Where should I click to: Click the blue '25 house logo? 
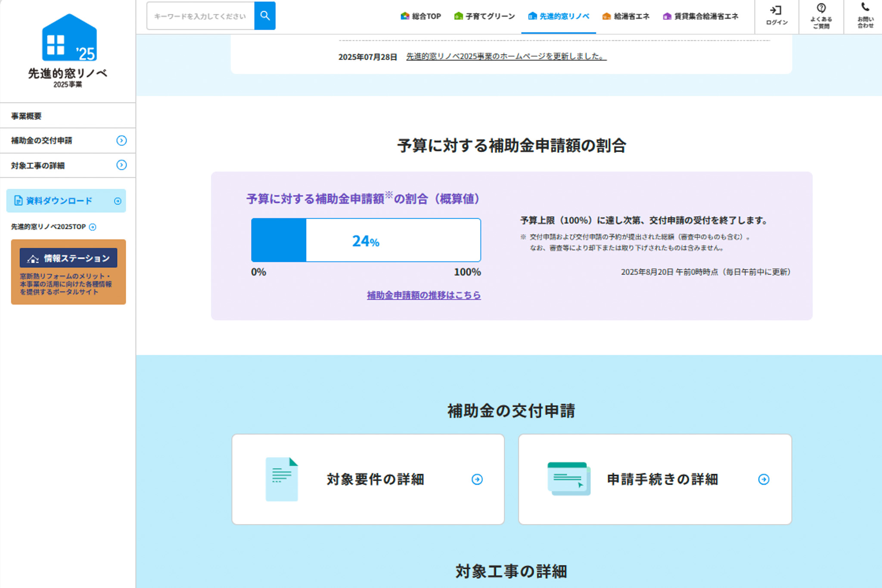[x=69, y=39]
